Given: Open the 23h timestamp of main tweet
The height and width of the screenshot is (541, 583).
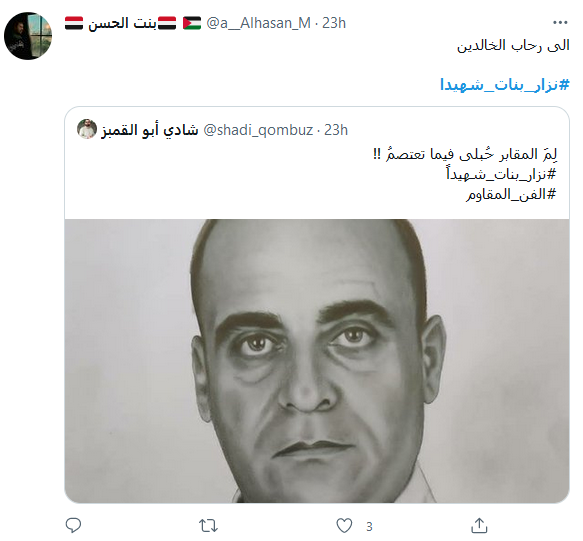Looking at the screenshot, I should (334, 23).
